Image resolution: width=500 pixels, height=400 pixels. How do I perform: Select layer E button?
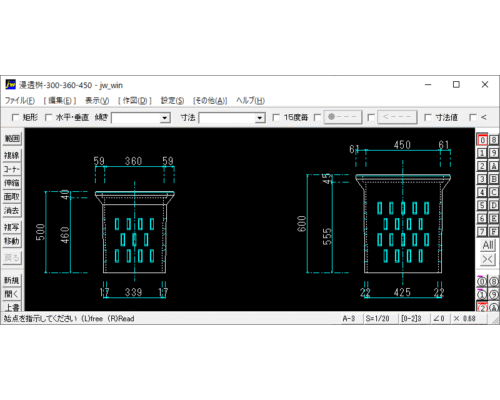coord(494,218)
